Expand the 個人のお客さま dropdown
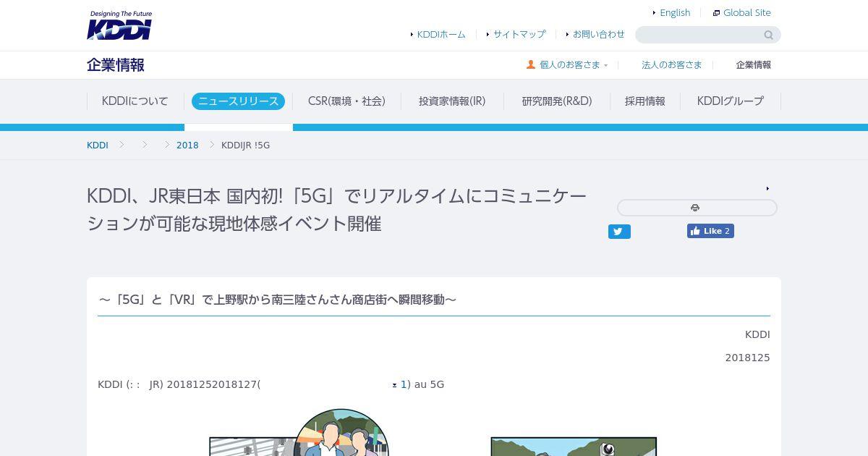 (x=570, y=64)
